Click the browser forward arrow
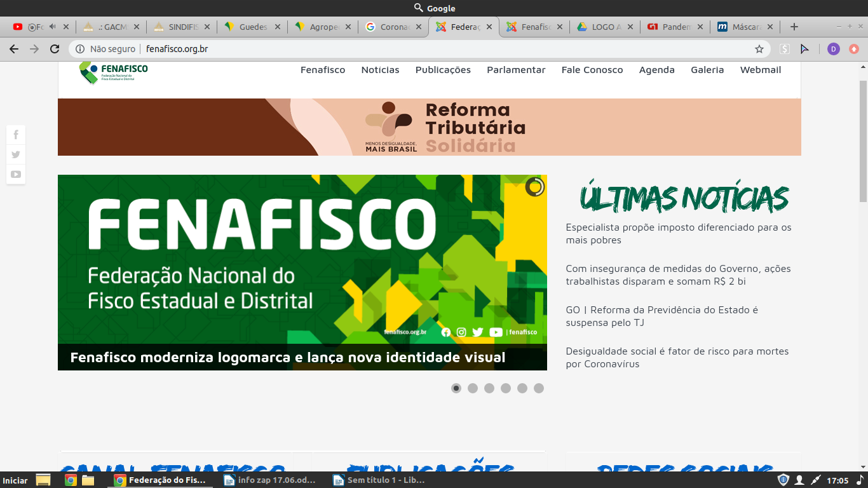The width and height of the screenshot is (868, 488). click(x=34, y=49)
